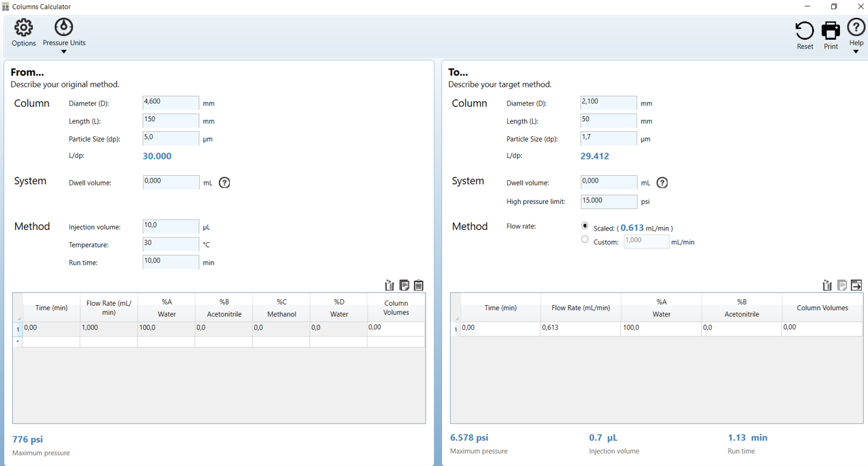Clear the original method gradient table with trash icon
Screen dimensions: 868x466
point(389,285)
